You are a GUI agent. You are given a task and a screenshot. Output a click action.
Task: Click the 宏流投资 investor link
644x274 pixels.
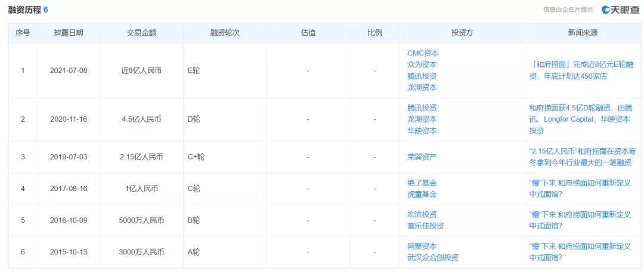point(422,214)
